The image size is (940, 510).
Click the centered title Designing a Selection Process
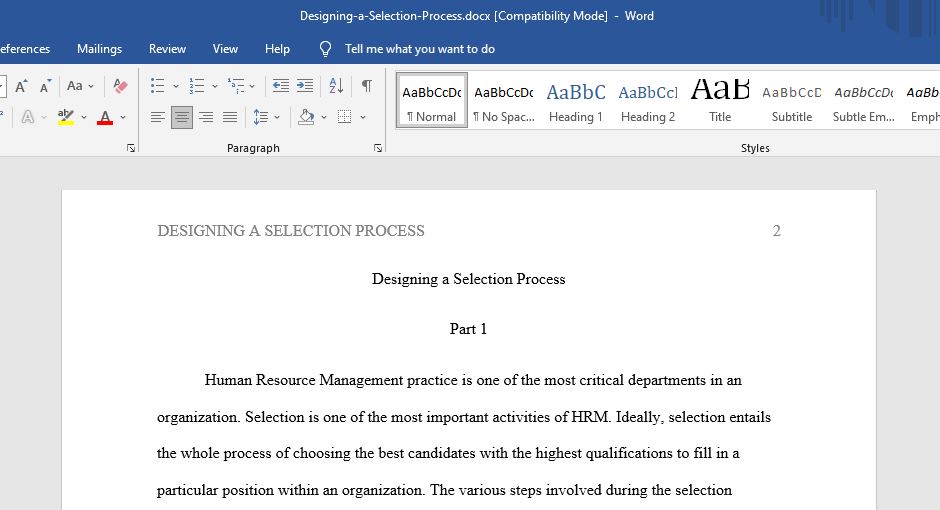(469, 279)
